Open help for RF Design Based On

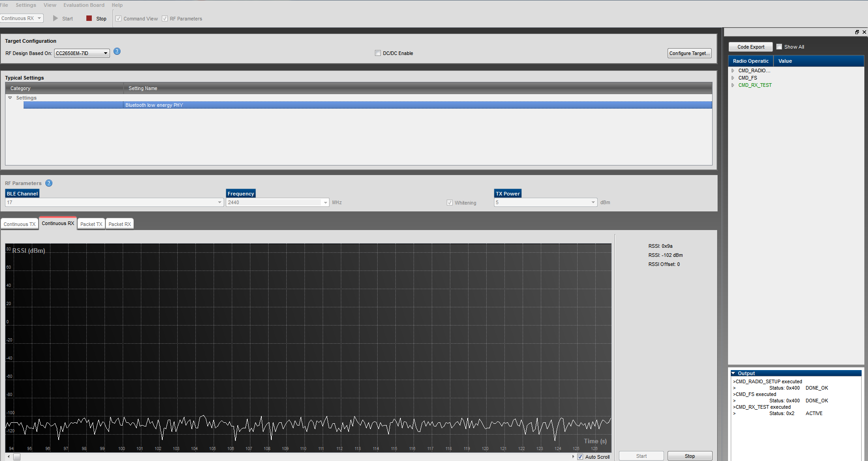click(117, 51)
